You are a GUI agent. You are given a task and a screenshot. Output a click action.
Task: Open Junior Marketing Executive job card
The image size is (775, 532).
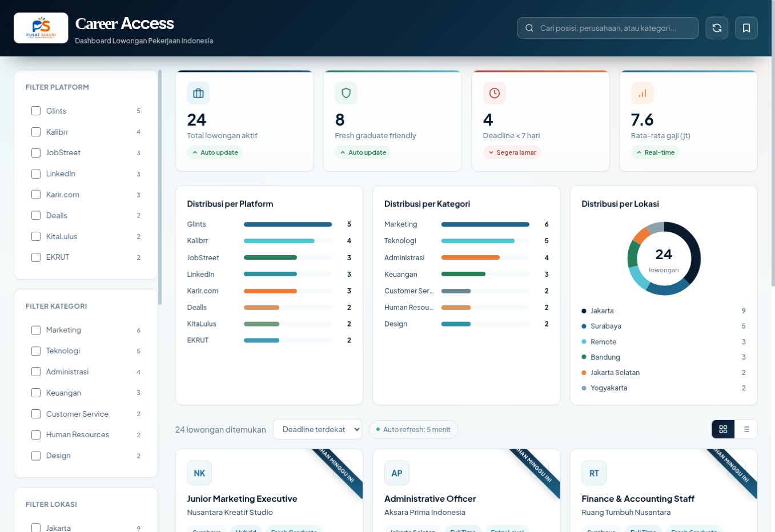tap(269, 491)
